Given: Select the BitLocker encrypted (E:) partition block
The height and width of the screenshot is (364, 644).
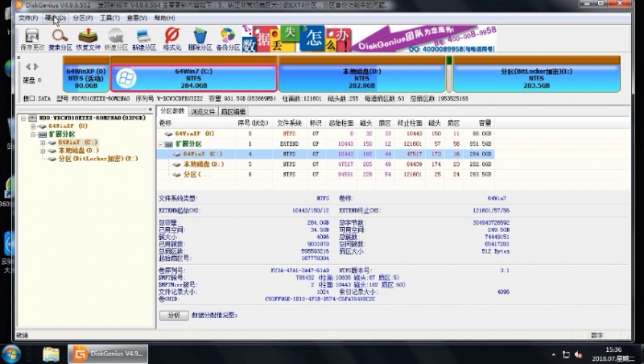Looking at the screenshot, I should click(536, 74).
